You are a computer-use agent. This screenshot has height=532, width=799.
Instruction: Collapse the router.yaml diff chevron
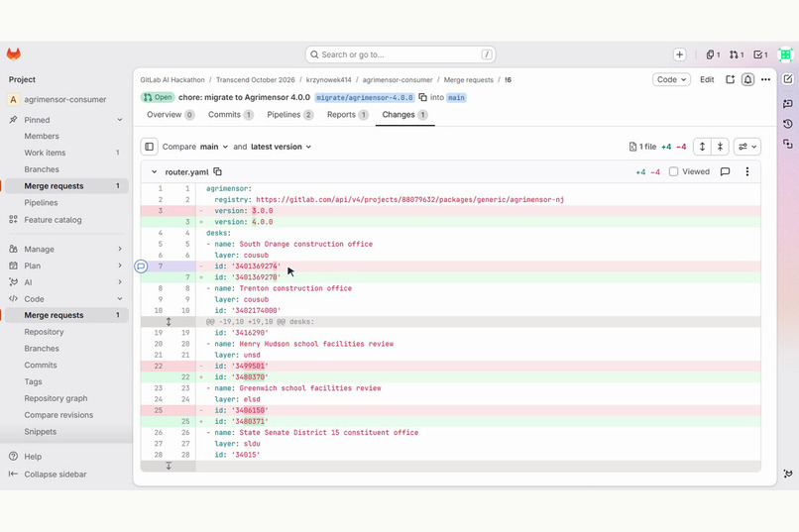click(x=154, y=172)
